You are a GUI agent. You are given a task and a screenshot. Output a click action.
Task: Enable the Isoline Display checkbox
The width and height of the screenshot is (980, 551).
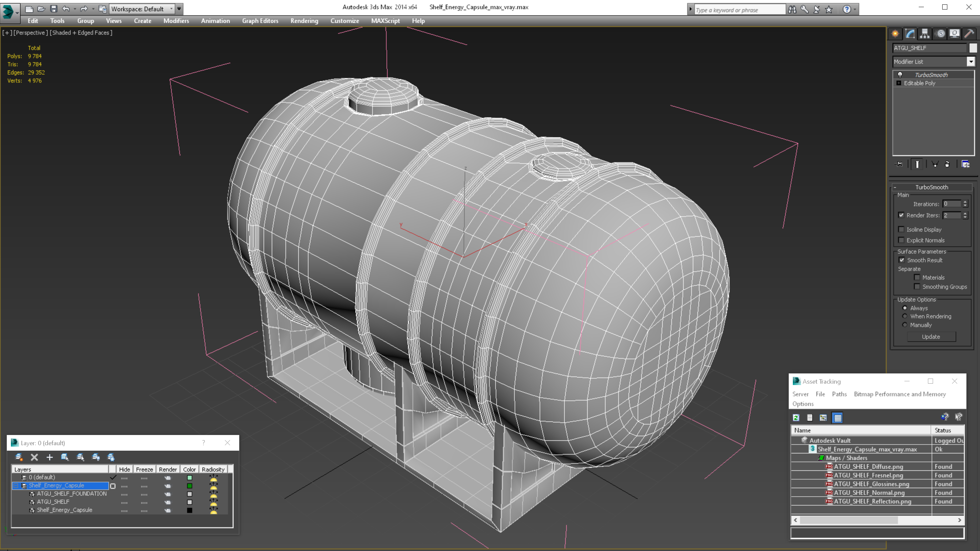tap(901, 229)
